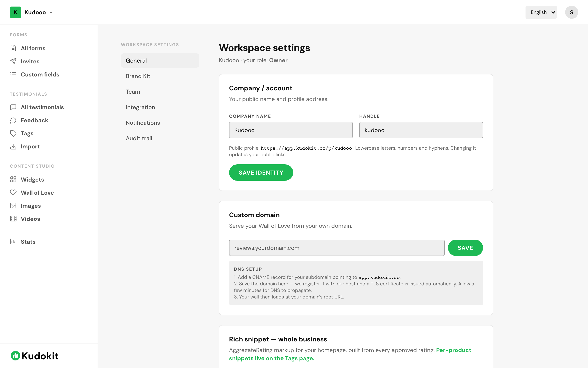Open Videos in sidebar
The width and height of the screenshot is (588, 368).
click(x=30, y=219)
